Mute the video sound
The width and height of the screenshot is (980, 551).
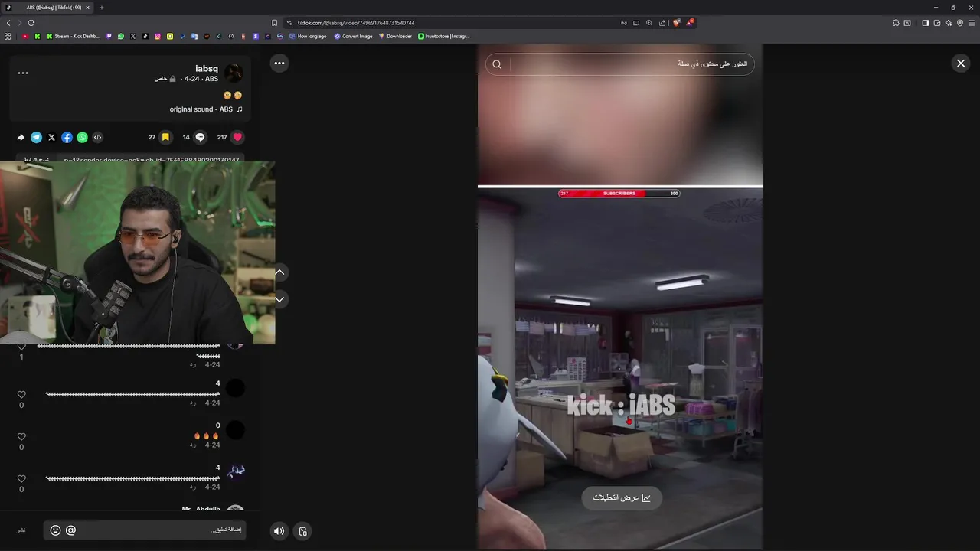pos(279,531)
